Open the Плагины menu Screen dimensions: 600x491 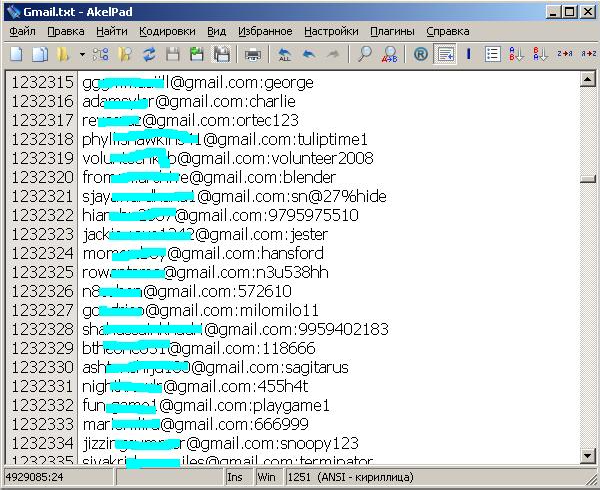392,31
